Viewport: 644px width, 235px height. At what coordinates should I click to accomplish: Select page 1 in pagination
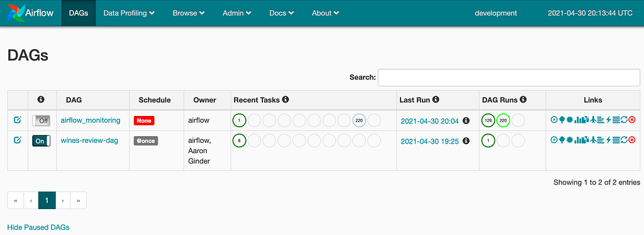tap(47, 200)
